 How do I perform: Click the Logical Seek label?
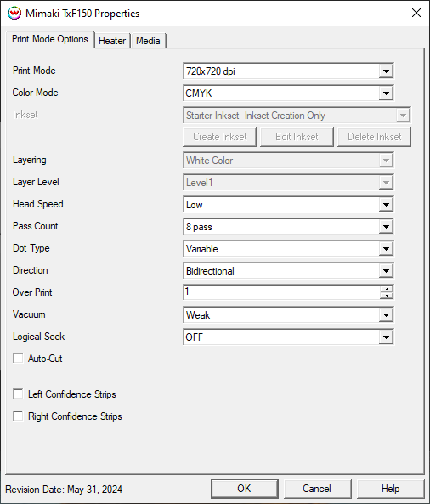click(x=38, y=337)
